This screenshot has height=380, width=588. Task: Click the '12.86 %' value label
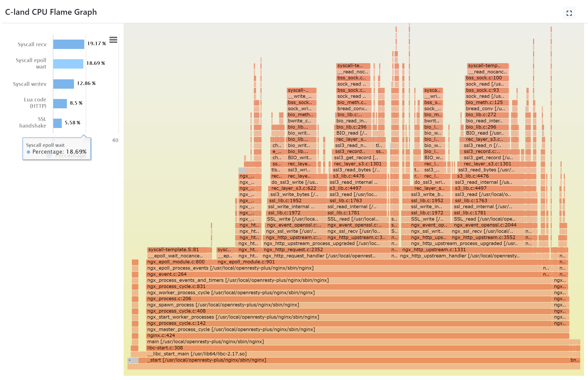(86, 83)
